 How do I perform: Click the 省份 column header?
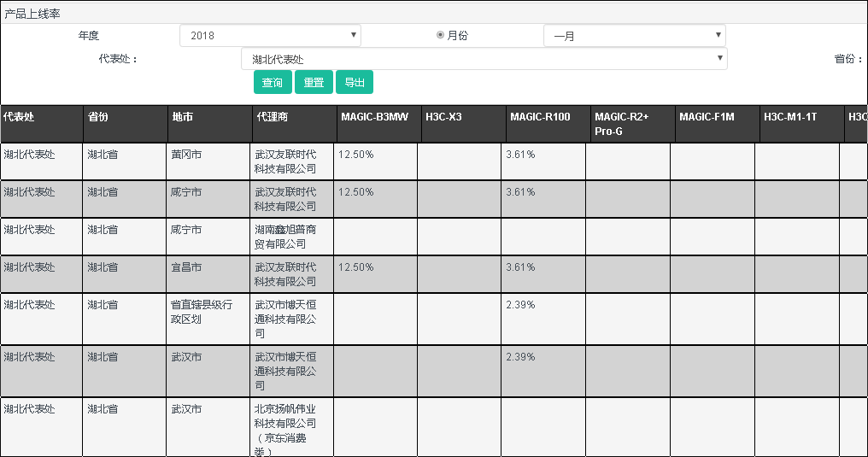tap(126, 124)
